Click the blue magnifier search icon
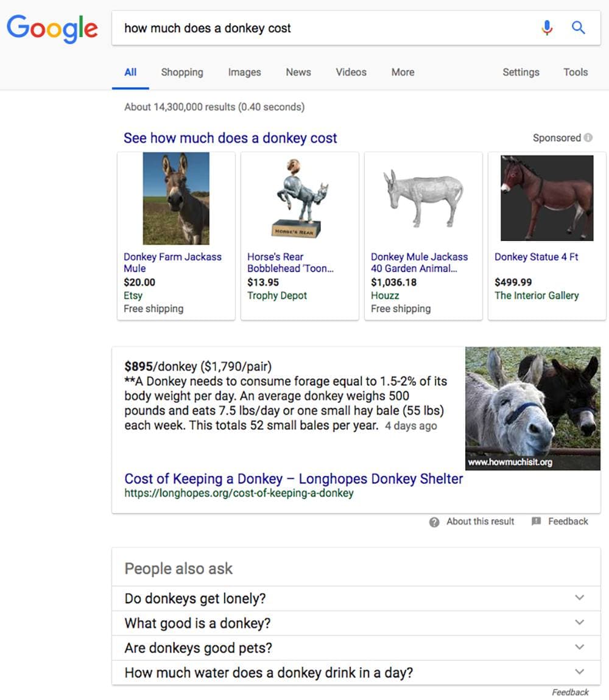The width and height of the screenshot is (609, 700). point(578,27)
